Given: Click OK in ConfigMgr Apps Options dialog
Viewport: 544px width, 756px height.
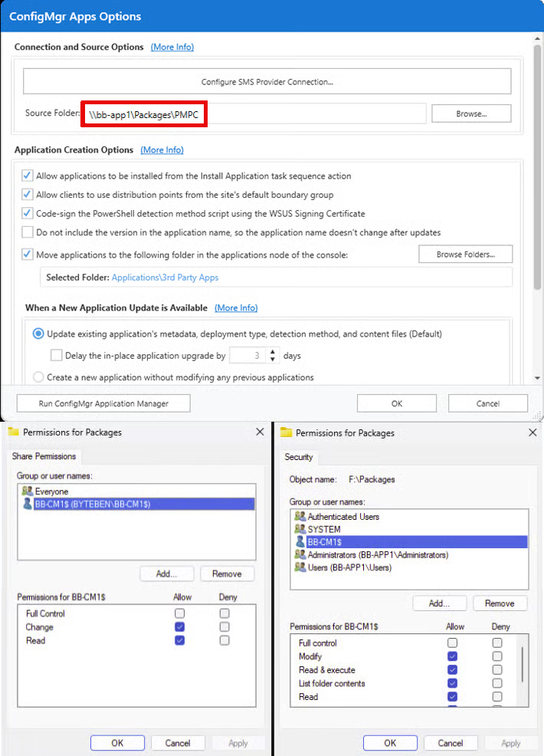Looking at the screenshot, I should (397, 403).
